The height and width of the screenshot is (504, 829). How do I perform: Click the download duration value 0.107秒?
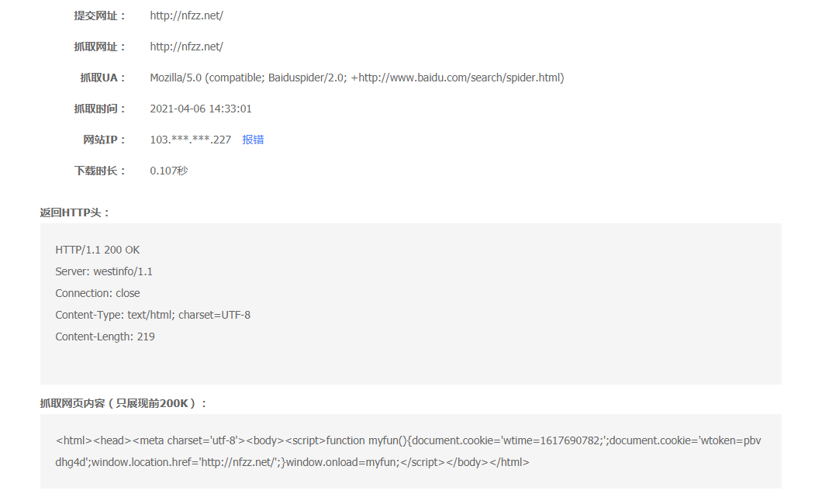click(x=169, y=171)
